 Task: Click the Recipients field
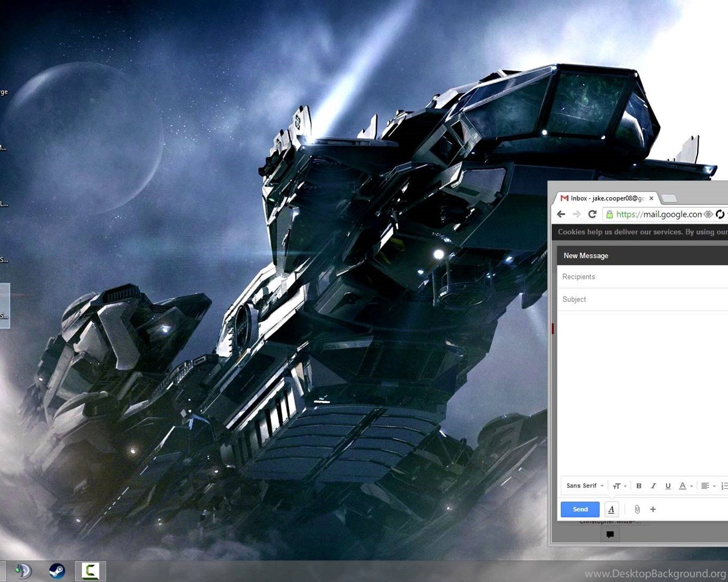[643, 277]
